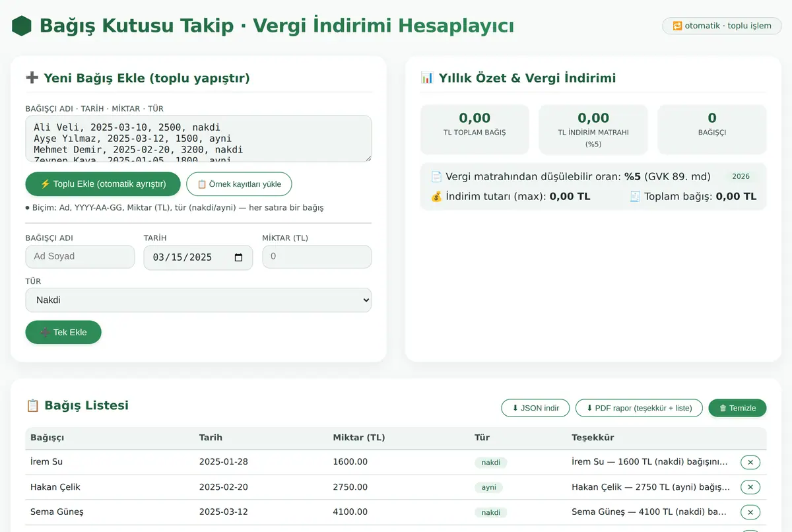
Task: Click the bar chart icon beside Yıllık Özet
Action: coord(427,78)
